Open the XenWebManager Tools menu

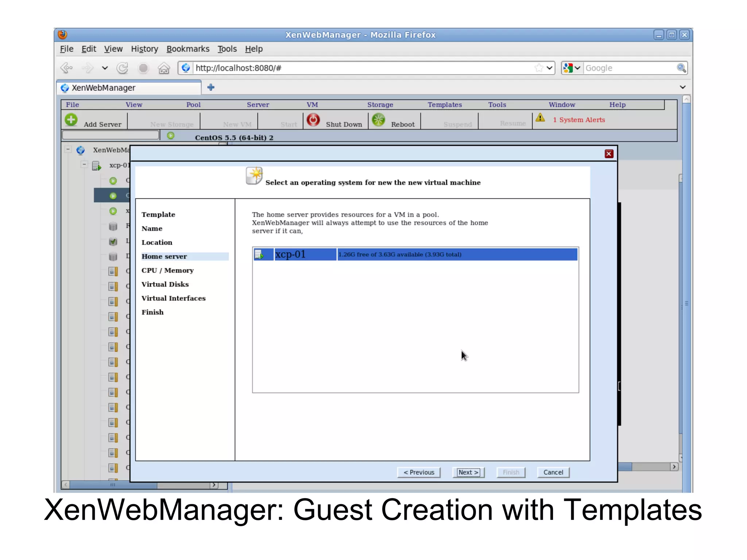point(497,105)
